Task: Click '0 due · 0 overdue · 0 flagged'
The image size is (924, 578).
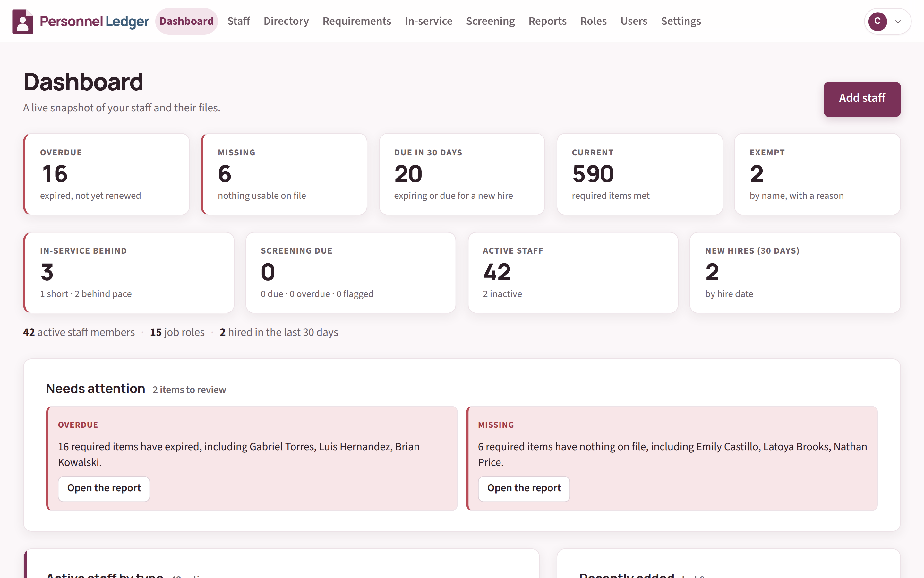Action: click(317, 293)
